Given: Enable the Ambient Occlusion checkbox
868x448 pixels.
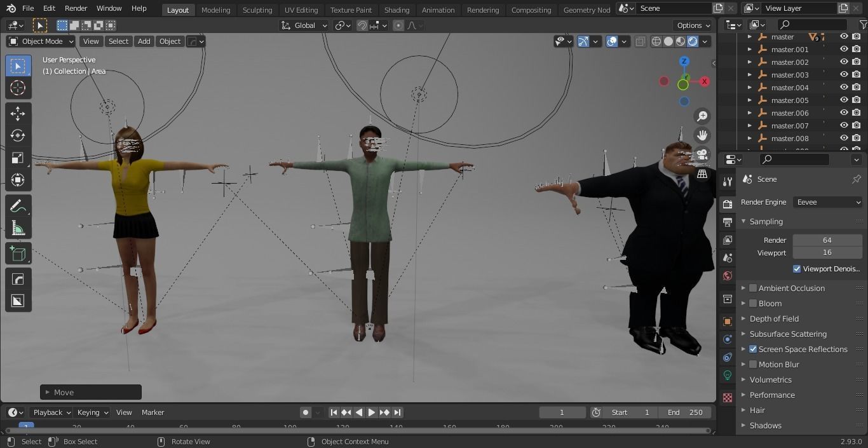Looking at the screenshot, I should click(753, 288).
